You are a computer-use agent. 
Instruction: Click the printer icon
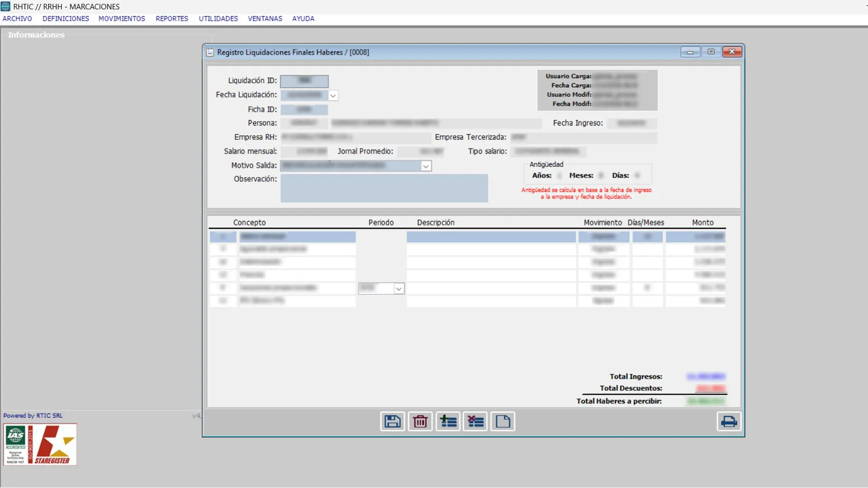729,421
